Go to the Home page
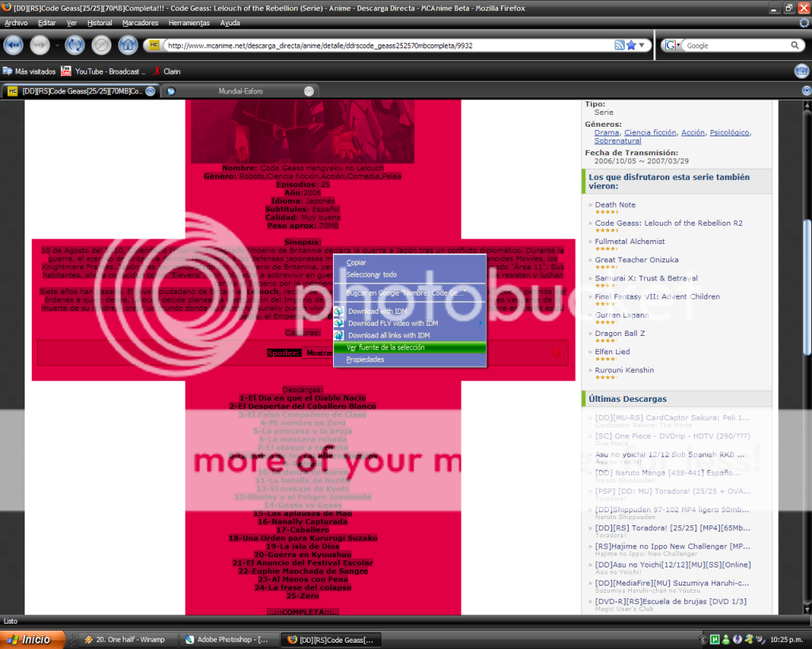 (x=128, y=45)
